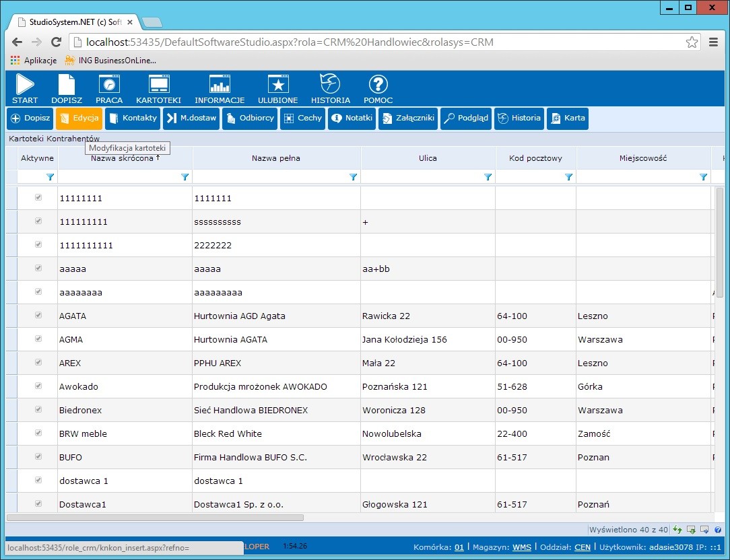
Task: Click the POMOC help icon
Action: tap(378, 85)
